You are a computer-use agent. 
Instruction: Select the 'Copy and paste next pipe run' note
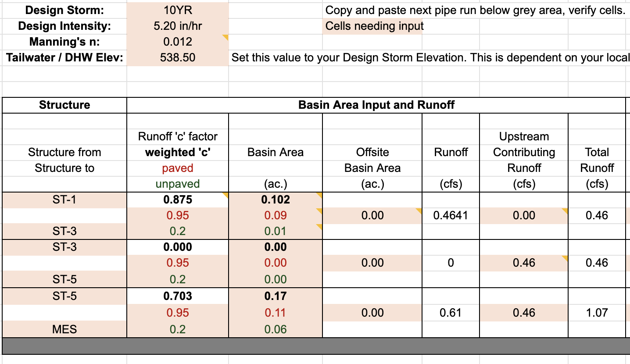[475, 10]
